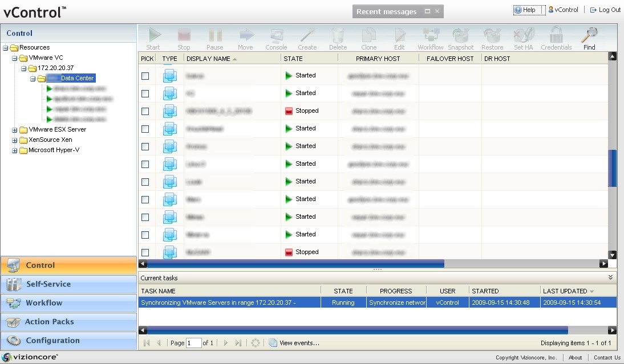Click the tasks horizontal scrollbar

pyautogui.click(x=358, y=330)
